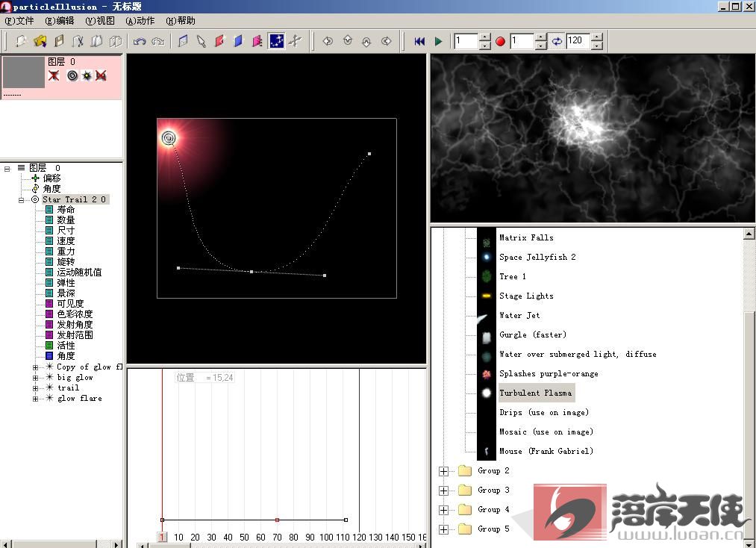Click the current frame number field
Screen dimensions: 756x548
tap(466, 41)
